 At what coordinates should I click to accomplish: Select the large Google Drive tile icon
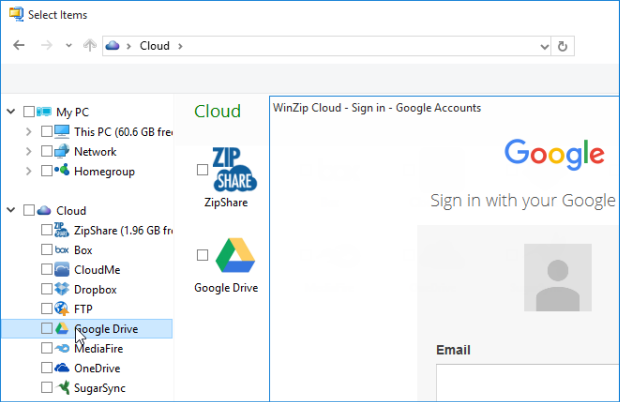235,255
